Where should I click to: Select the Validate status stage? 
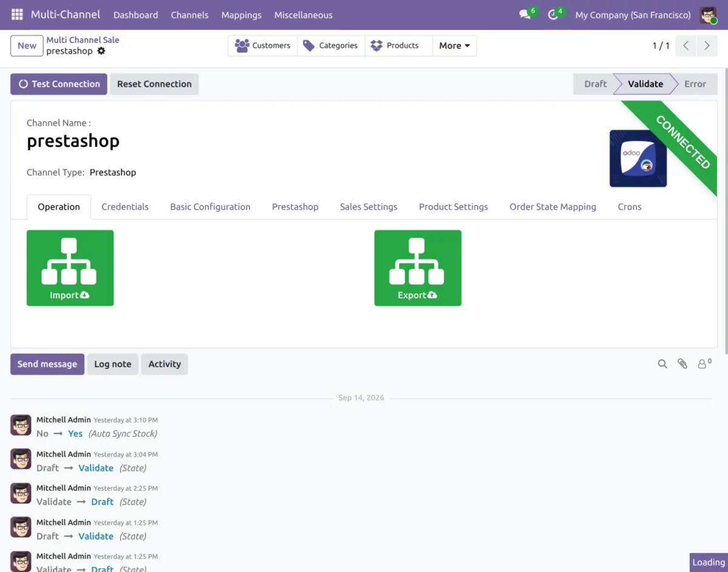(645, 84)
